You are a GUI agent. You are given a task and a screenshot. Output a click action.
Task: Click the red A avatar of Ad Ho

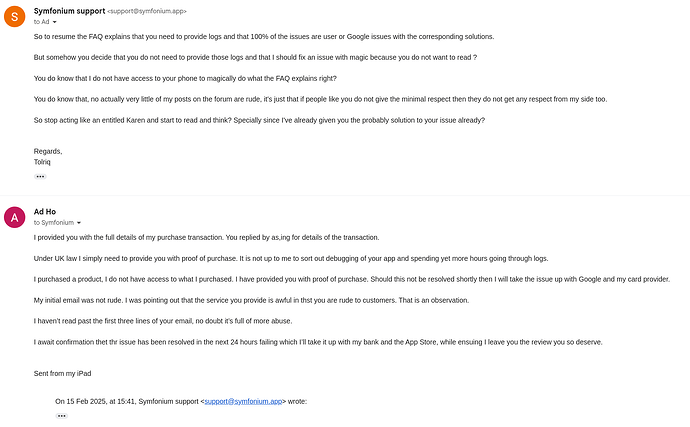pyautogui.click(x=15, y=217)
